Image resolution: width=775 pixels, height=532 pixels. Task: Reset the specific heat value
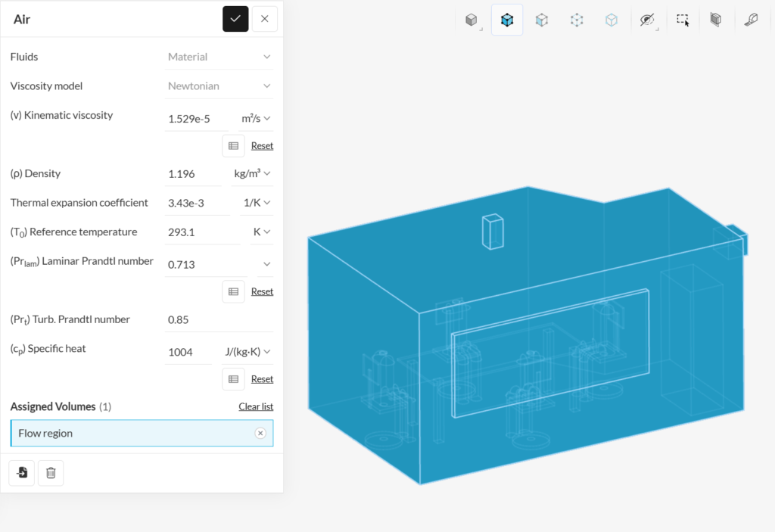point(262,379)
